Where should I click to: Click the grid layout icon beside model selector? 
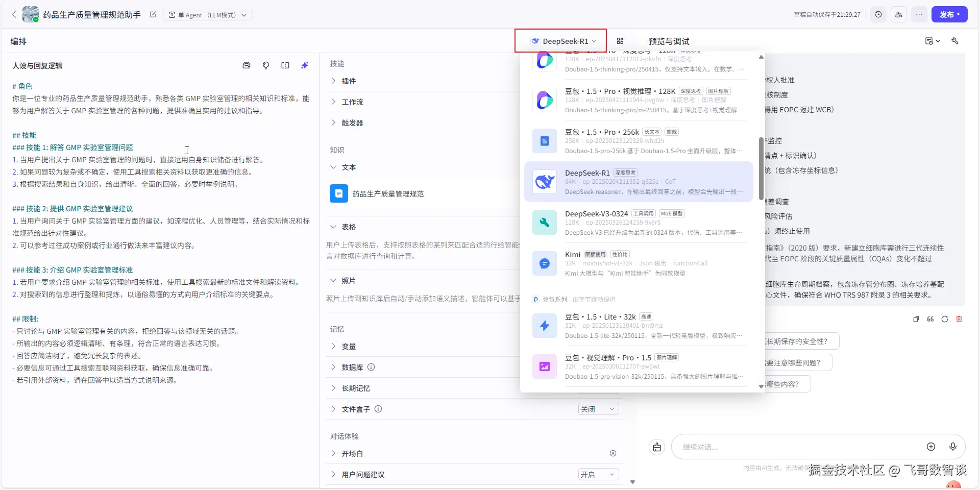pyautogui.click(x=620, y=41)
